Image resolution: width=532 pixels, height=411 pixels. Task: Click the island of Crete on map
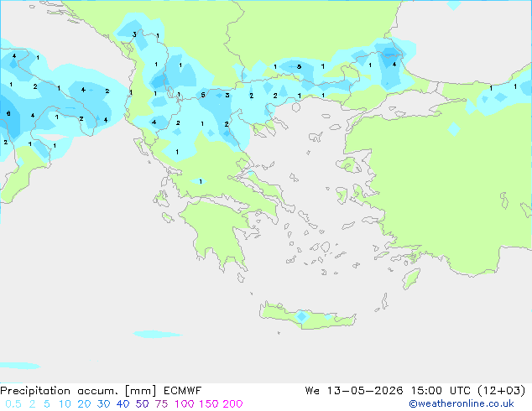pos(307,315)
